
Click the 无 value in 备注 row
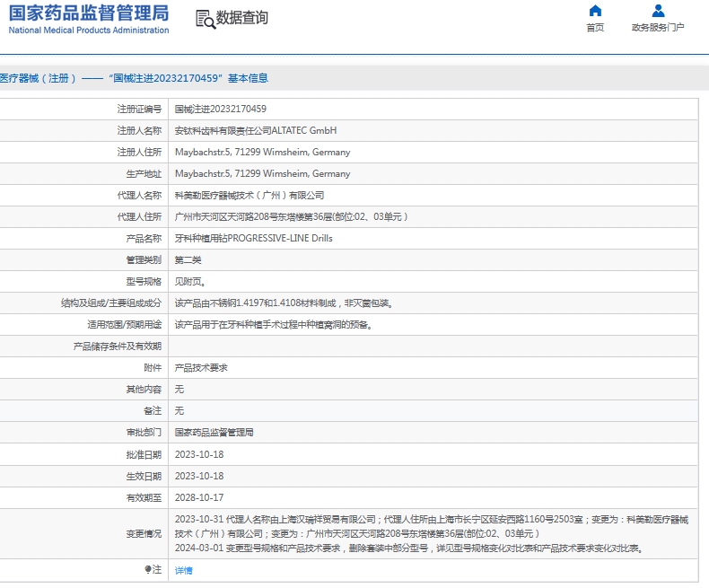point(179,410)
